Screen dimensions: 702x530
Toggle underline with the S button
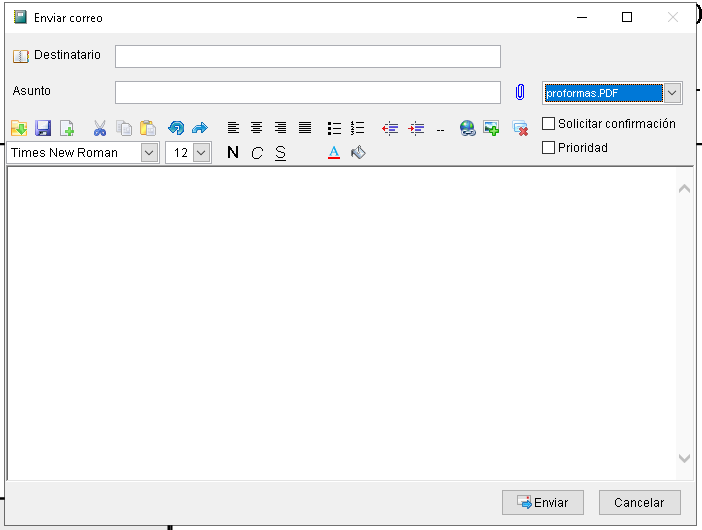pos(280,153)
